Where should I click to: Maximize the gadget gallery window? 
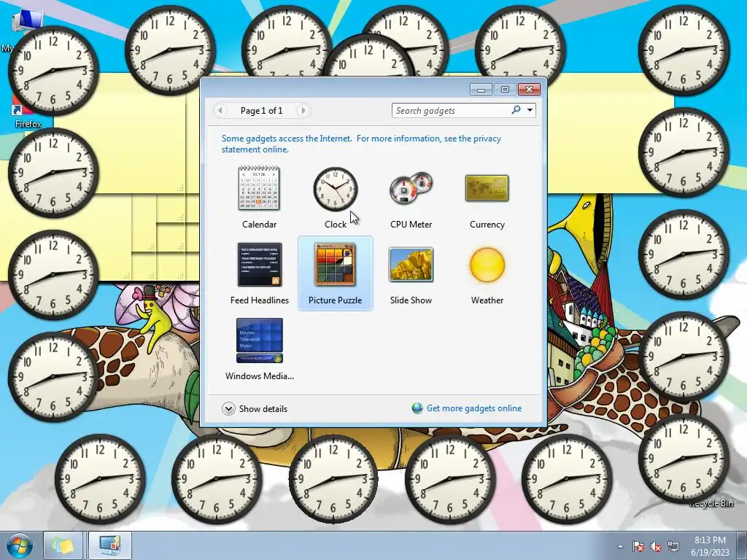pyautogui.click(x=505, y=90)
